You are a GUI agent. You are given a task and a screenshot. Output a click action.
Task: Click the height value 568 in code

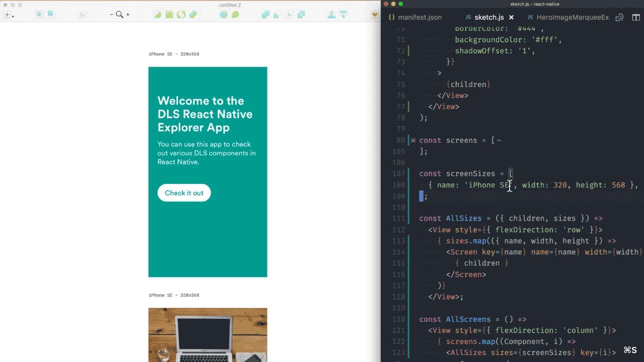pos(618,185)
